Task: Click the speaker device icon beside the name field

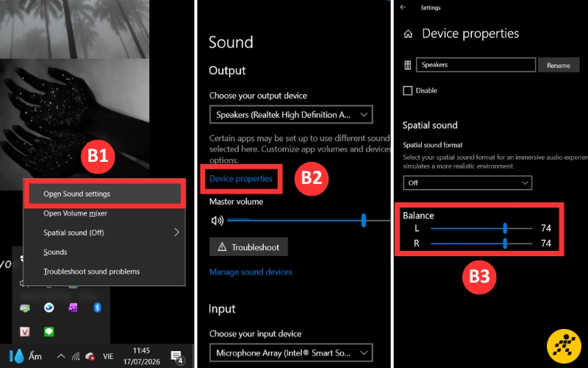Action: 408,65
